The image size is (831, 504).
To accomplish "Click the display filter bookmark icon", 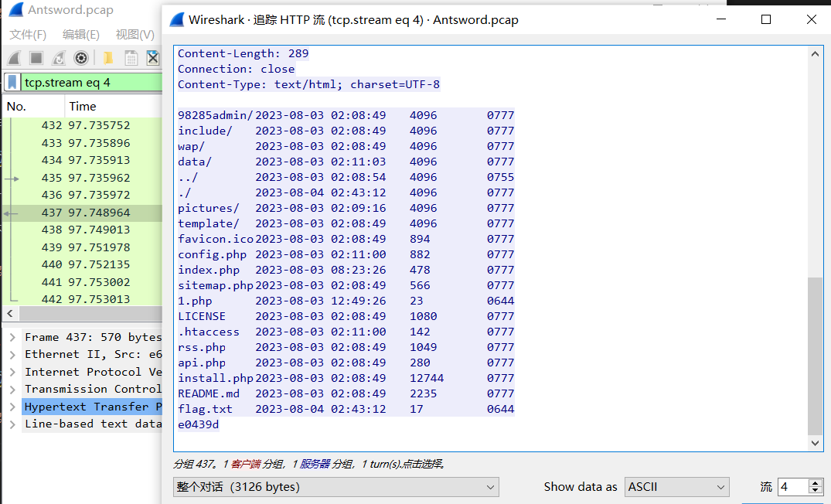I will 12,82.
